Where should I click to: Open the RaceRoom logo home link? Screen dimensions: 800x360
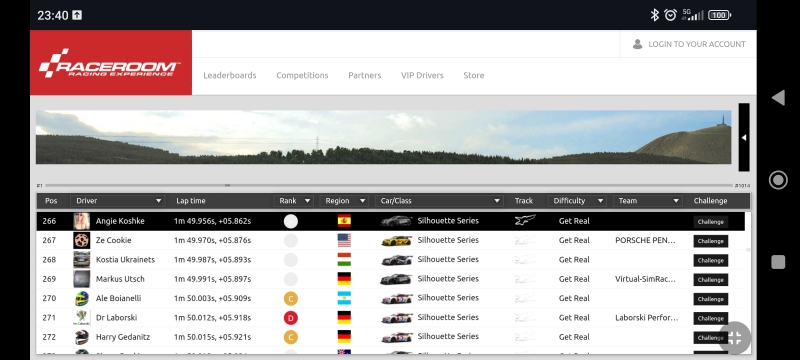click(111, 63)
